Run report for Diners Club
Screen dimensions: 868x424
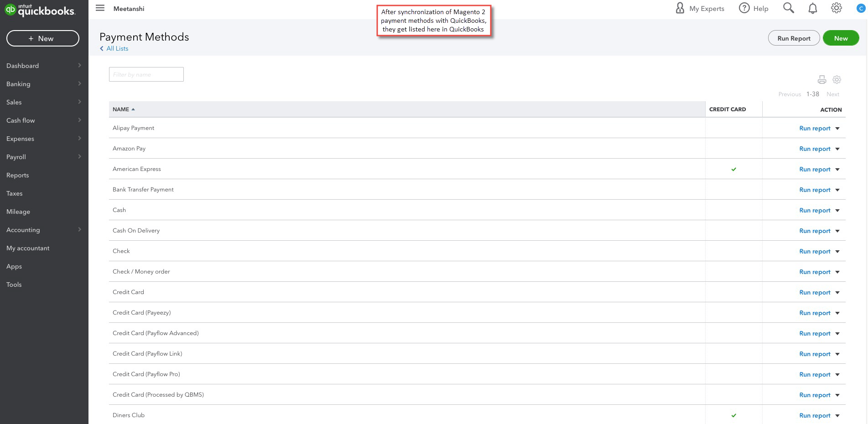pyautogui.click(x=815, y=415)
